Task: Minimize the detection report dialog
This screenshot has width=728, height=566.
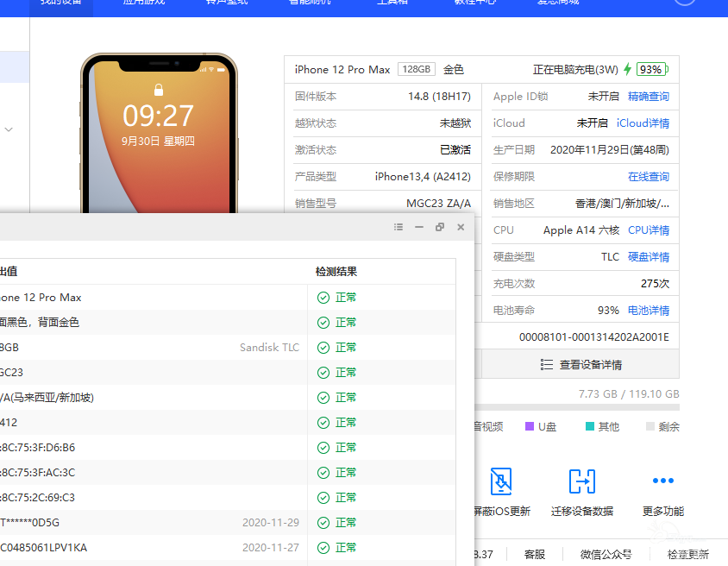Action: (419, 227)
